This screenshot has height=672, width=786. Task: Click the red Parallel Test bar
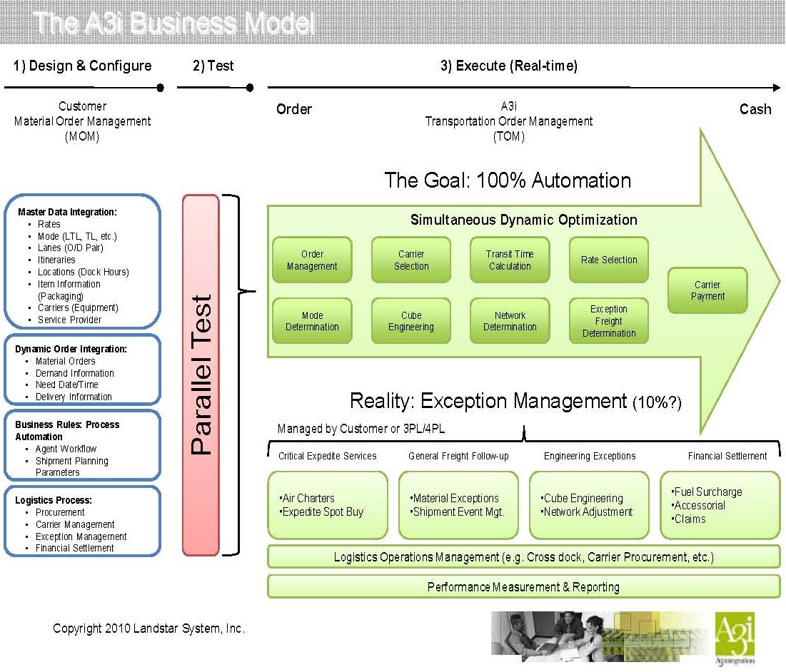(201, 375)
